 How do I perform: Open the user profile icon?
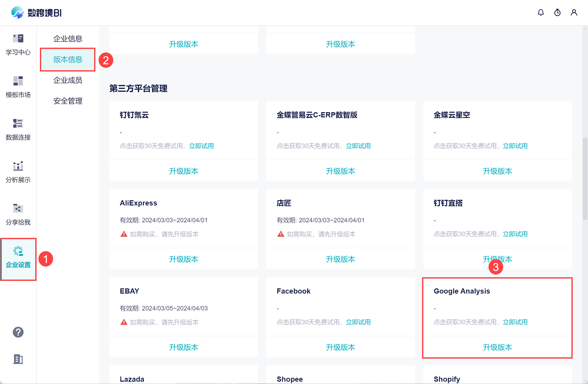click(574, 12)
